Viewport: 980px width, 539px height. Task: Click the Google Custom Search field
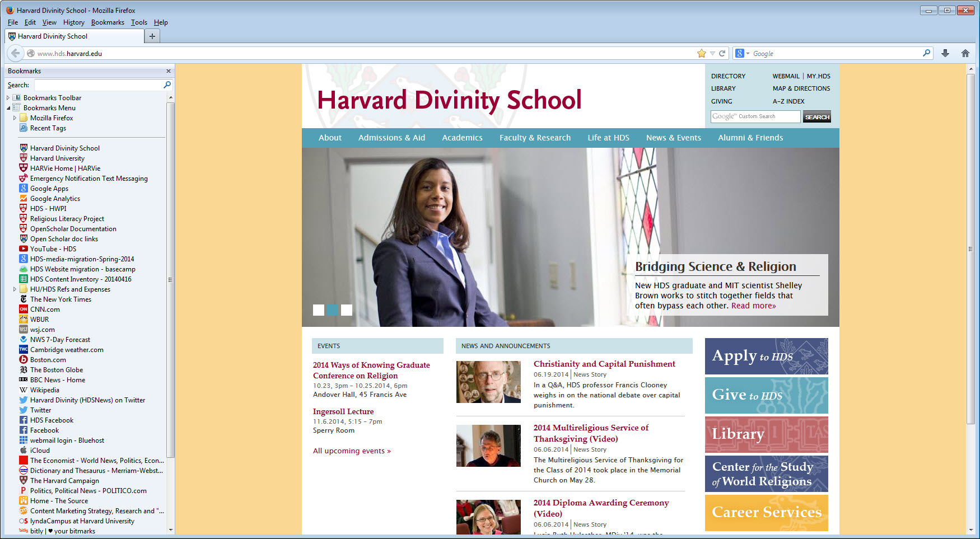755,116
